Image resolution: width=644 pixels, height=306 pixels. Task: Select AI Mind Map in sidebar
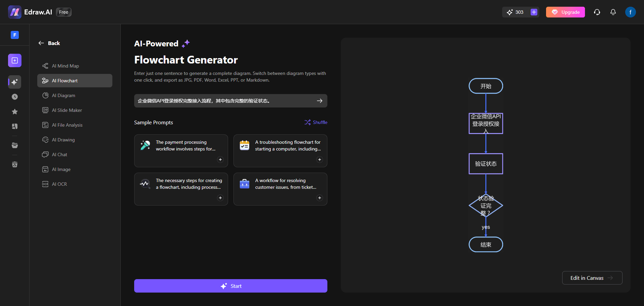coord(65,66)
